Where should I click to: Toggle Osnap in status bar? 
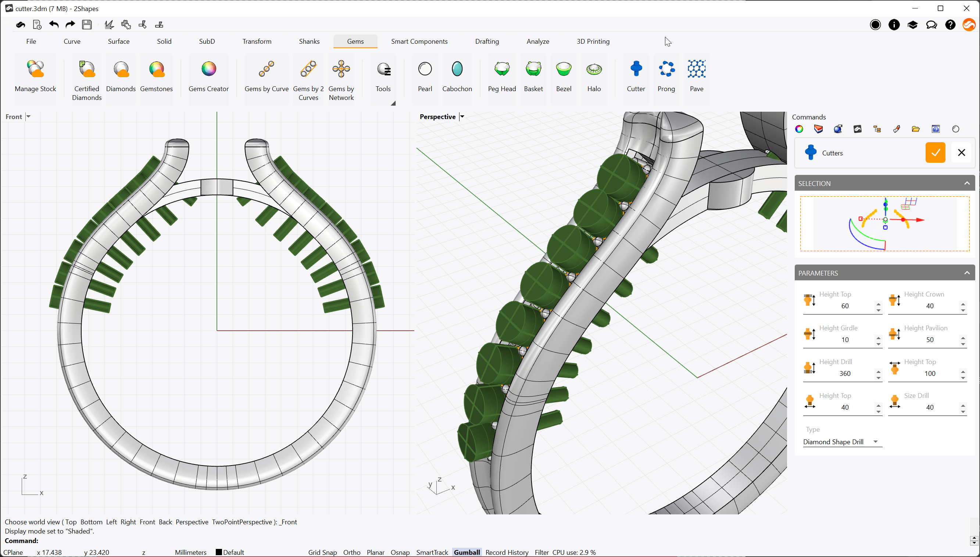(400, 552)
